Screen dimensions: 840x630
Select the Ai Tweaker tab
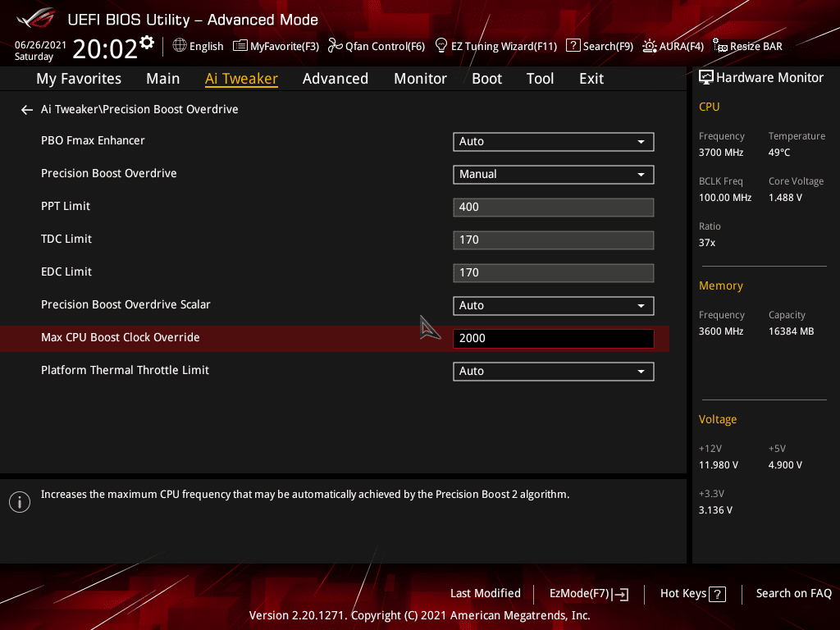pos(241,79)
